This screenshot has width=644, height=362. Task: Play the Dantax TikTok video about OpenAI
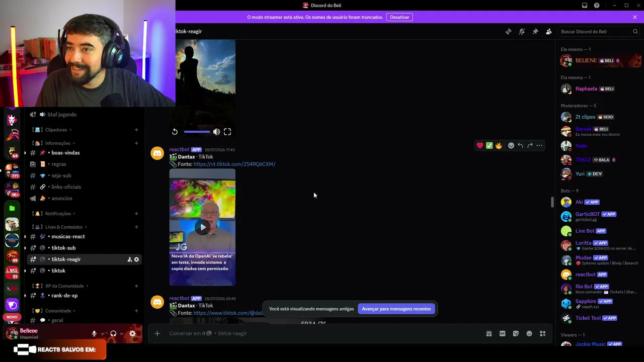pos(202,227)
